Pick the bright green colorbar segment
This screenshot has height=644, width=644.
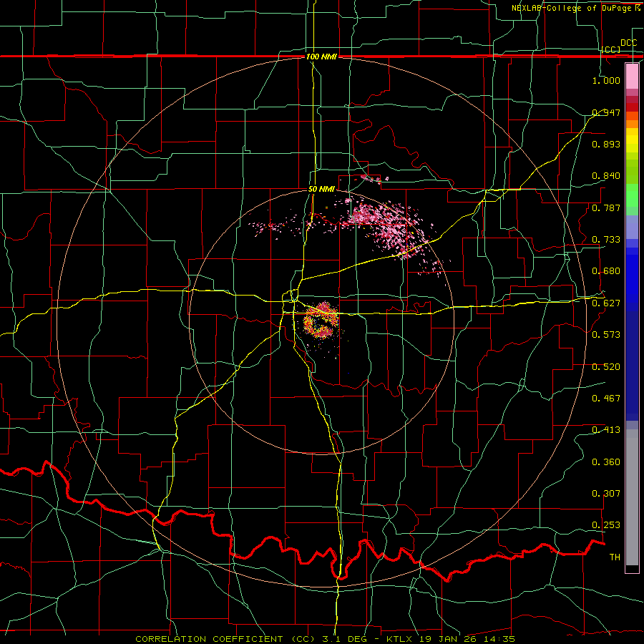pos(632,195)
